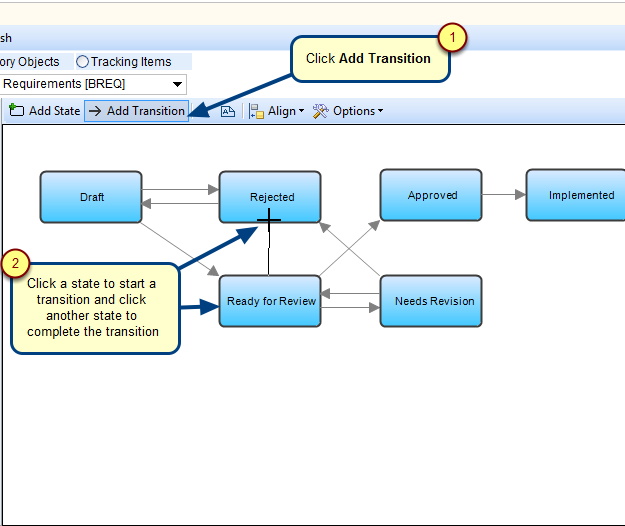Open the Requirements [BREQ] combo box
Viewport: 625px width, 526px height.
click(93, 84)
